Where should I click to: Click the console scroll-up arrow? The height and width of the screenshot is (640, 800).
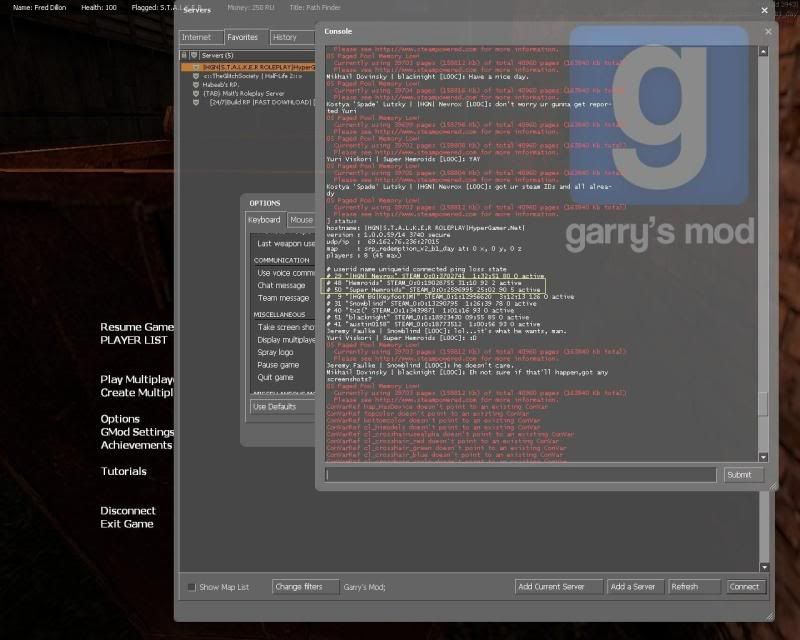(763, 52)
